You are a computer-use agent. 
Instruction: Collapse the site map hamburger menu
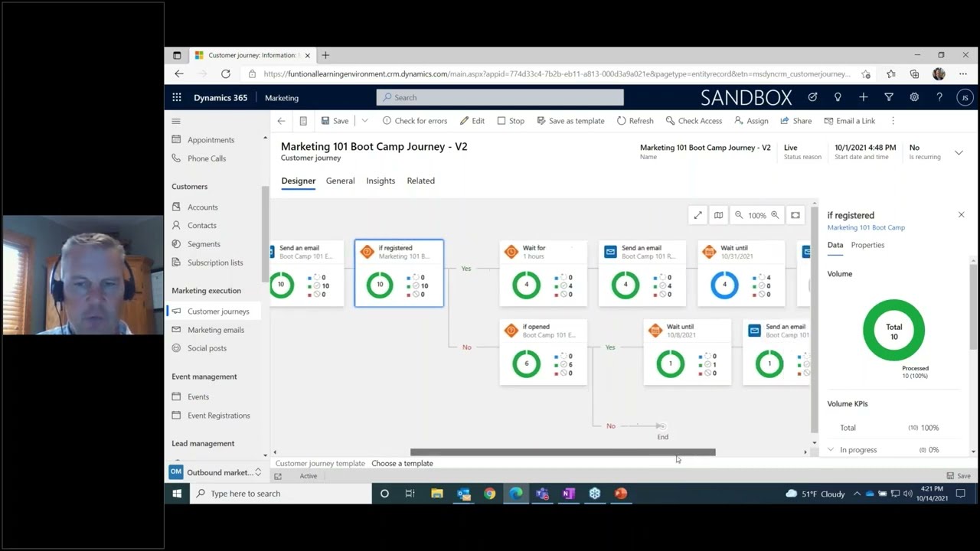click(x=176, y=121)
